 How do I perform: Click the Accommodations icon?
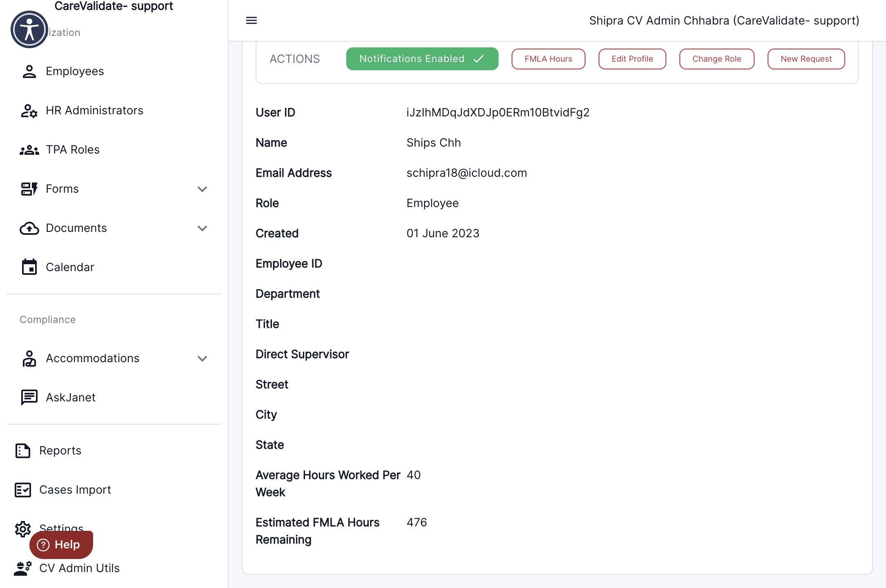(x=29, y=358)
